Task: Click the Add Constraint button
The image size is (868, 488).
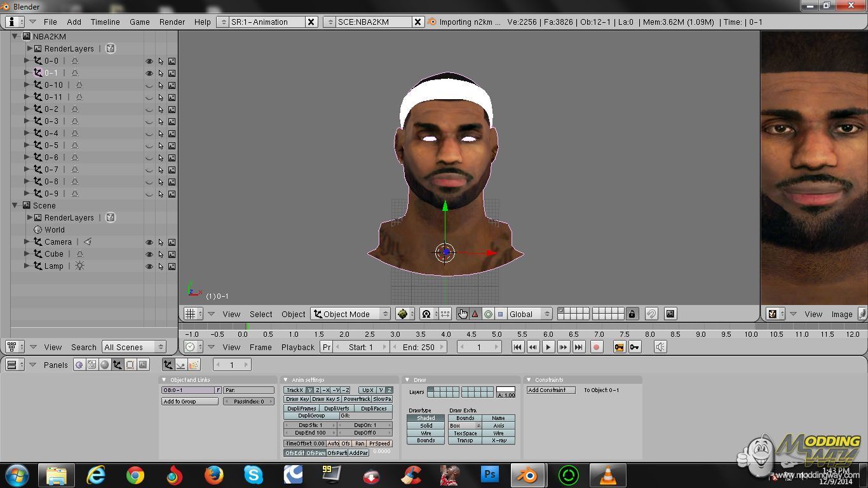Action: 550,390
